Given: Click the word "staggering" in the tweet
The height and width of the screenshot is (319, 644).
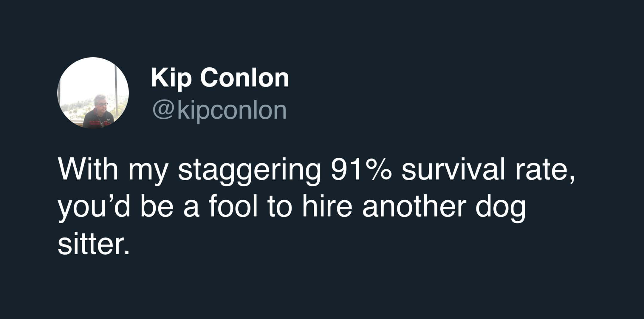Looking at the screenshot, I should click(x=248, y=172).
